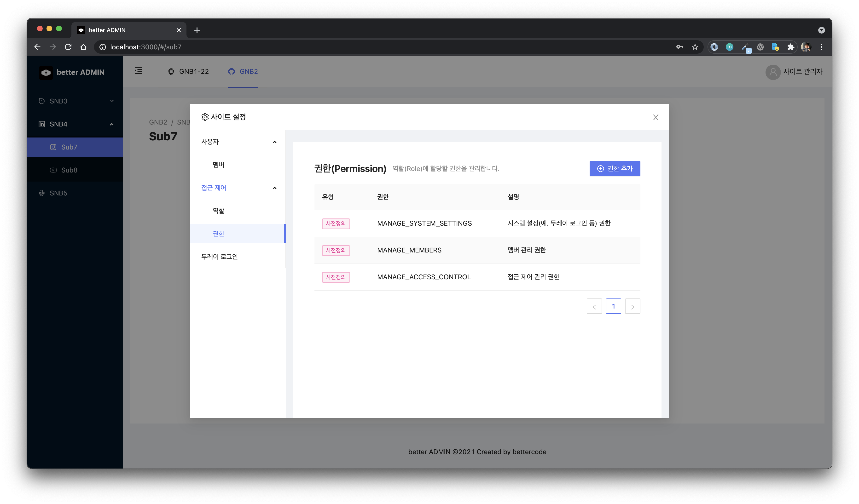
Task: Select the Instagram icon next to Sub7
Action: (x=53, y=147)
